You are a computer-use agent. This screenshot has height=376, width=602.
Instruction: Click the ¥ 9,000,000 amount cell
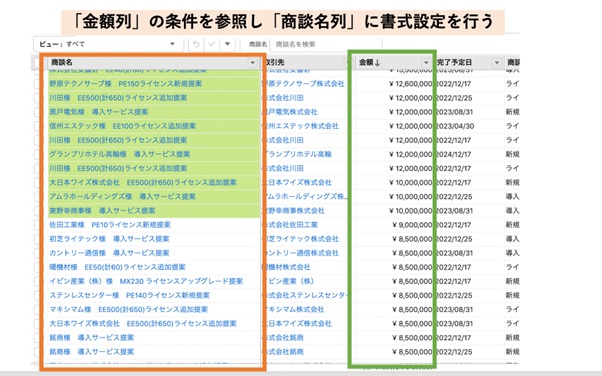pyautogui.click(x=412, y=225)
